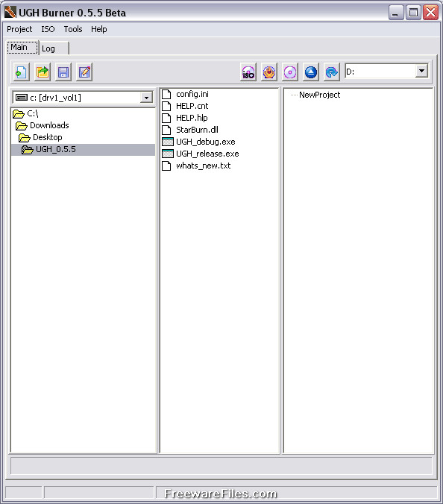Select Downloads folder name in tree

click(49, 125)
